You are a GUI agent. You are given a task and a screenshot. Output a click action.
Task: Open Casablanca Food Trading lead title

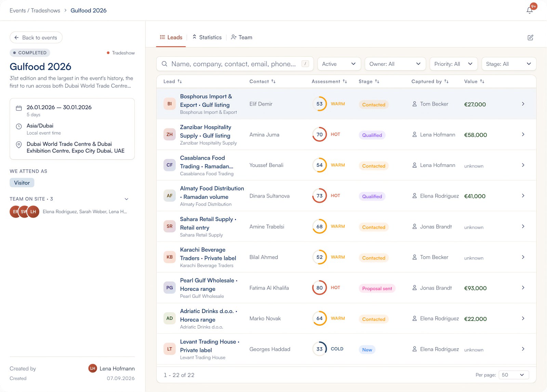click(206, 162)
